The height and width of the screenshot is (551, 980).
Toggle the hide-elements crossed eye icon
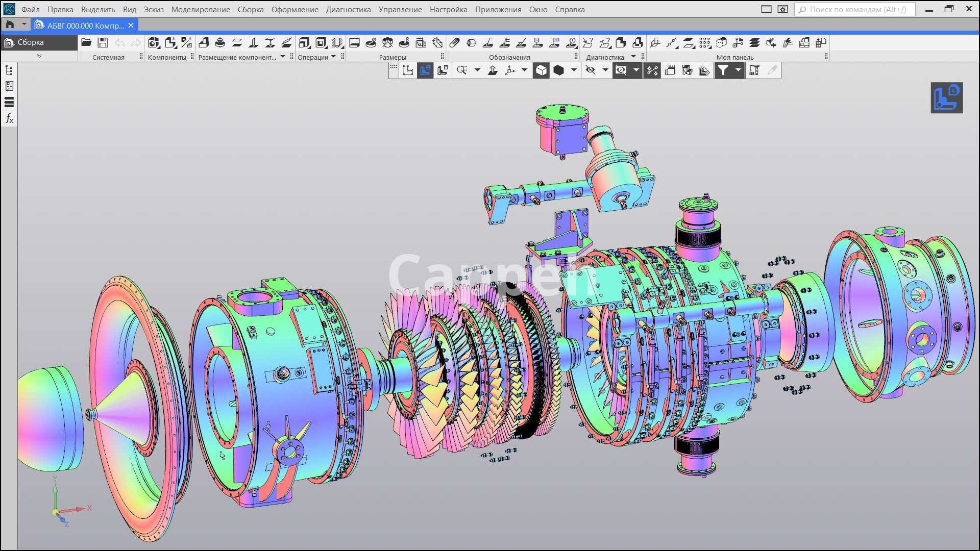tap(591, 70)
